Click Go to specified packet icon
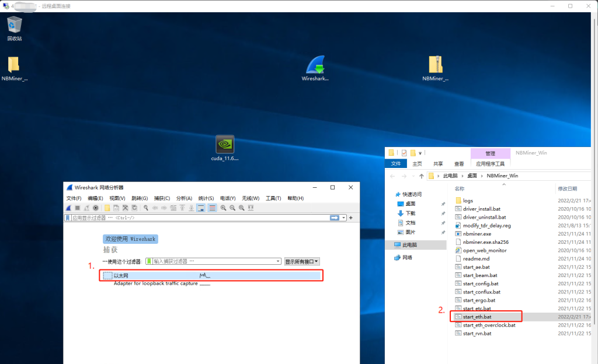Screen dimensions: 598x364 pos(173,208)
